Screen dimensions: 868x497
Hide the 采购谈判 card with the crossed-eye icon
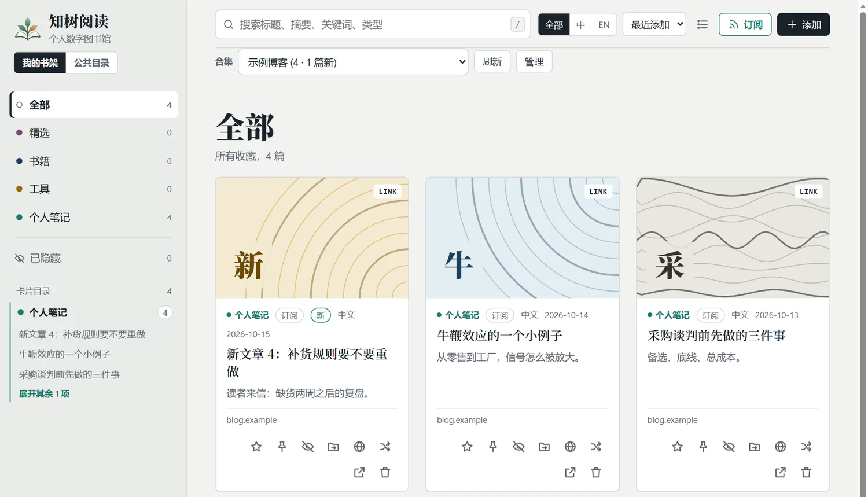coord(729,447)
